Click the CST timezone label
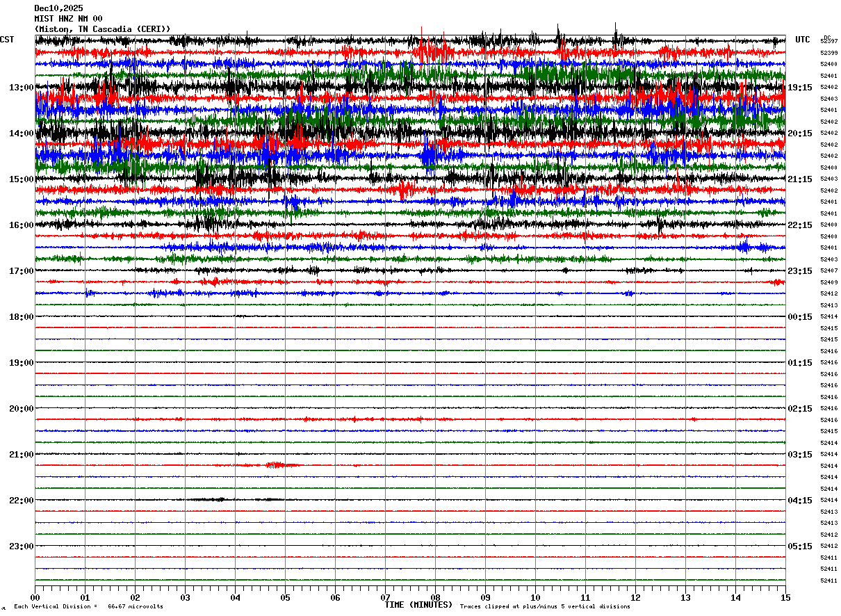 pos(7,40)
